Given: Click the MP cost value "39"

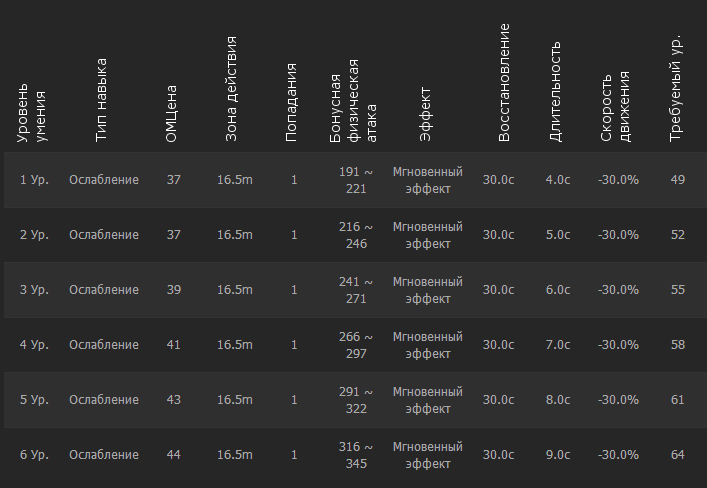Looking at the screenshot, I should pos(174,290).
